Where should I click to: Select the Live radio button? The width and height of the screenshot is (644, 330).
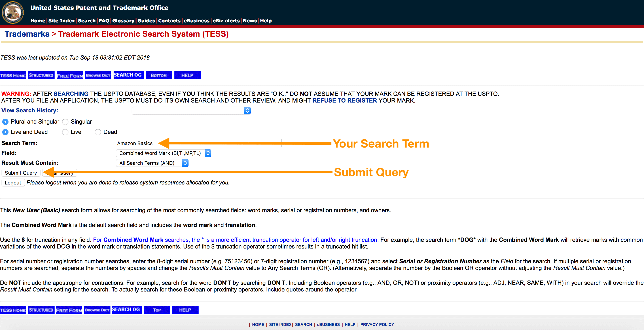click(66, 132)
